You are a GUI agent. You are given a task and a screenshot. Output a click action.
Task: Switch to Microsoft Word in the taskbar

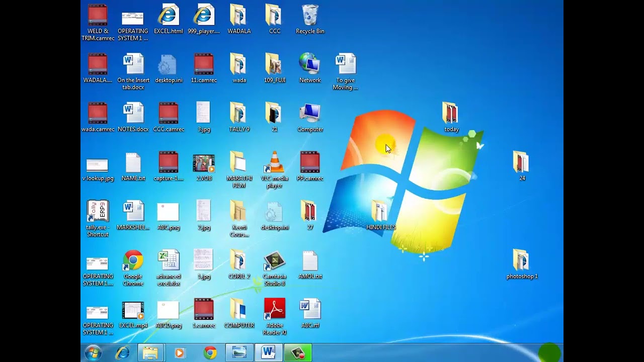(268, 353)
